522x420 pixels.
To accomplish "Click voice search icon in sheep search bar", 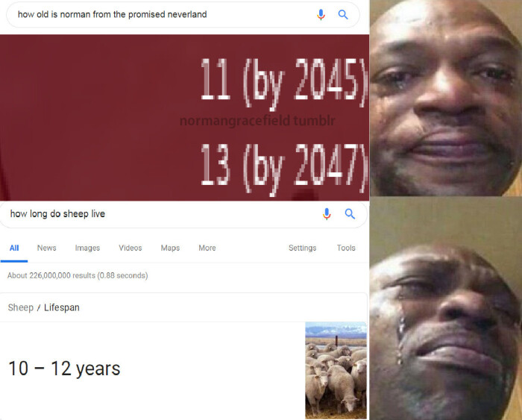I will (x=327, y=214).
